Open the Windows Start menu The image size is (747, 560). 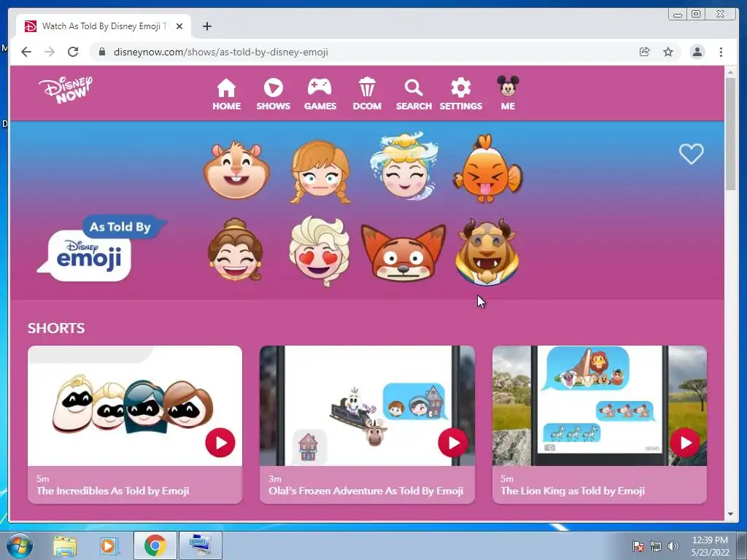(x=20, y=545)
